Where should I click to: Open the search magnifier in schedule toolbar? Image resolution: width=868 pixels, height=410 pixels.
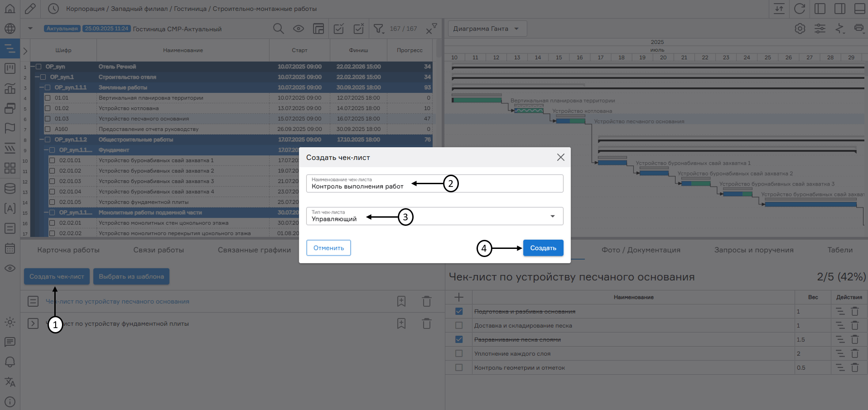[x=278, y=29]
